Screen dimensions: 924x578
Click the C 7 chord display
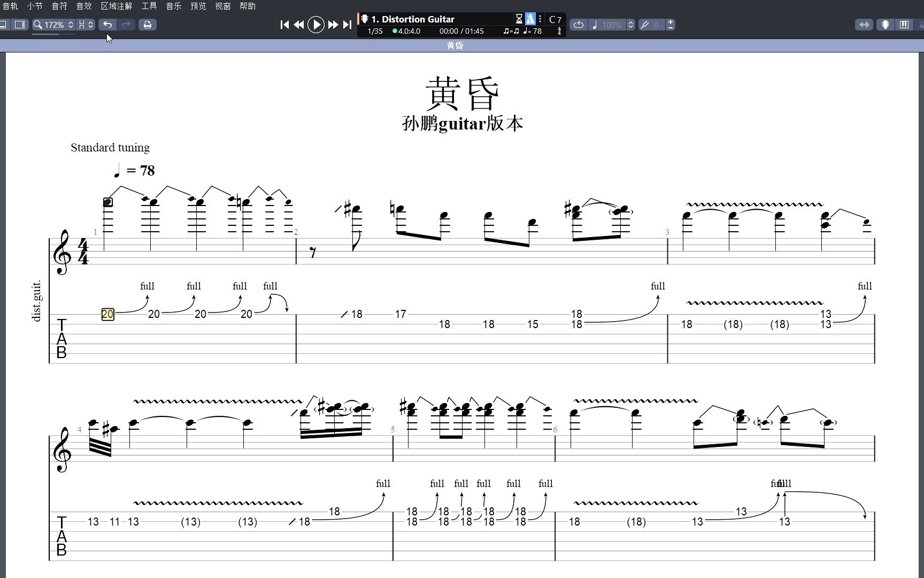(556, 19)
